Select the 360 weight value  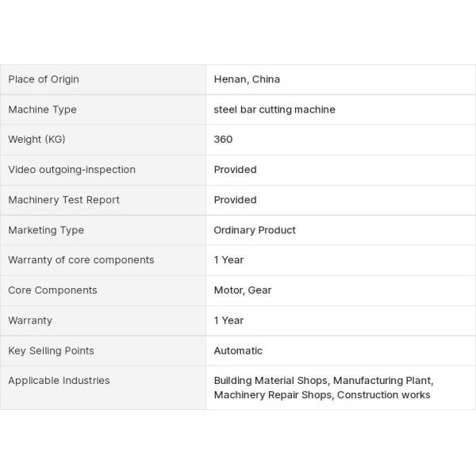(x=223, y=140)
